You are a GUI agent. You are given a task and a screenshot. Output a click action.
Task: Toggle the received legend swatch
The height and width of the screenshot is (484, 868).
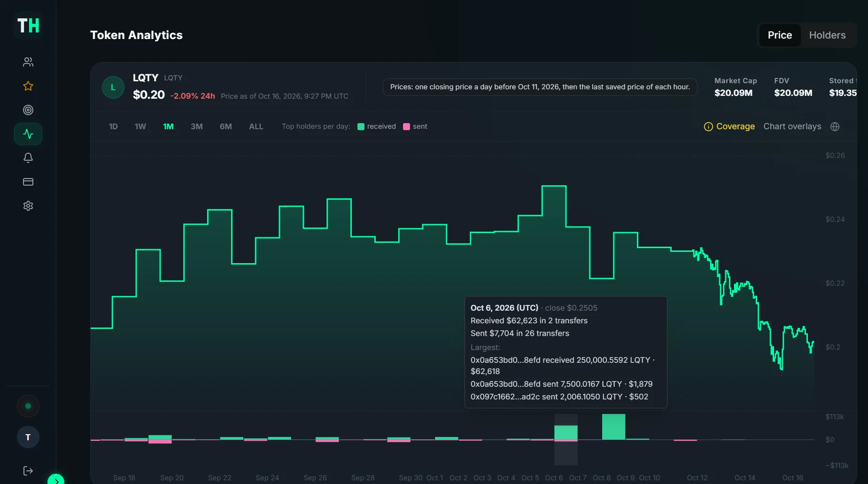[361, 126]
